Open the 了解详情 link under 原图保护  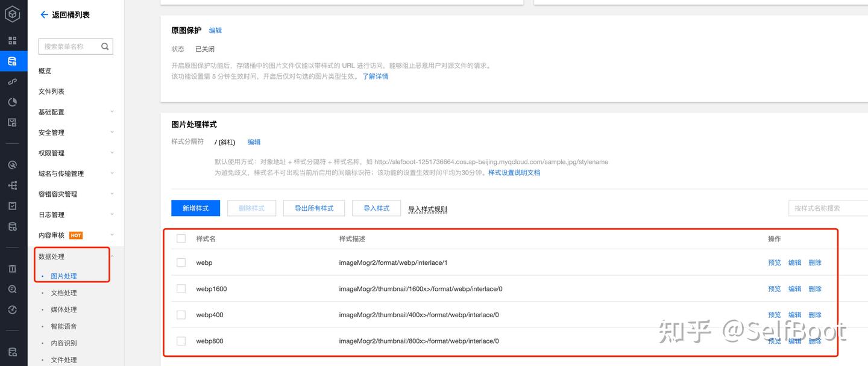coord(376,76)
